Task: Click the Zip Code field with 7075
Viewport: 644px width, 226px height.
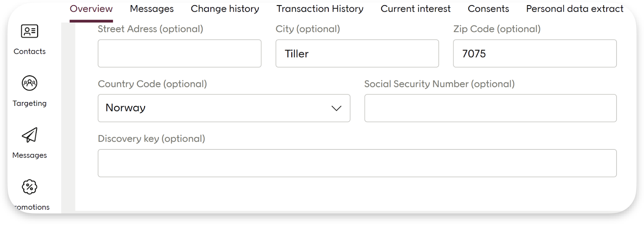Action: click(535, 53)
